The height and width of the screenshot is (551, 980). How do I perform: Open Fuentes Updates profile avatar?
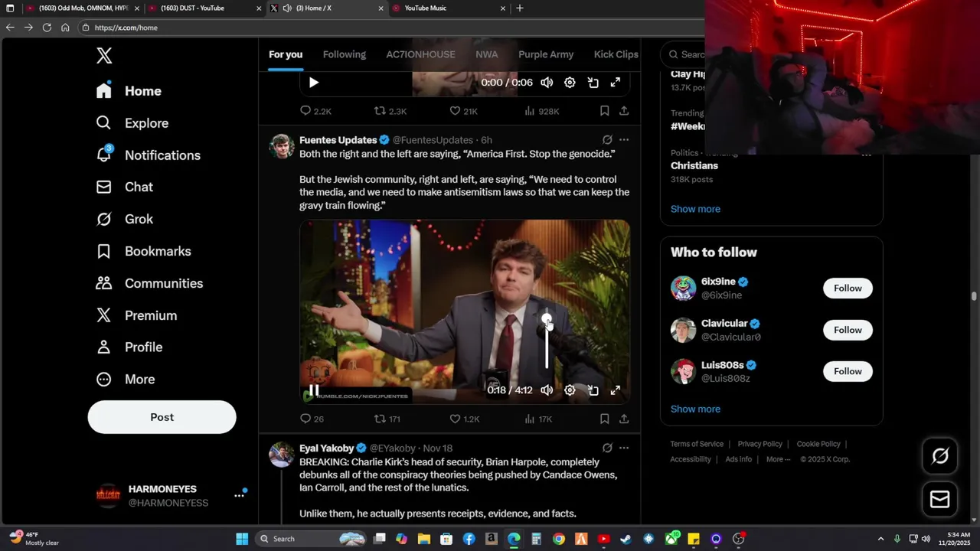pyautogui.click(x=282, y=146)
